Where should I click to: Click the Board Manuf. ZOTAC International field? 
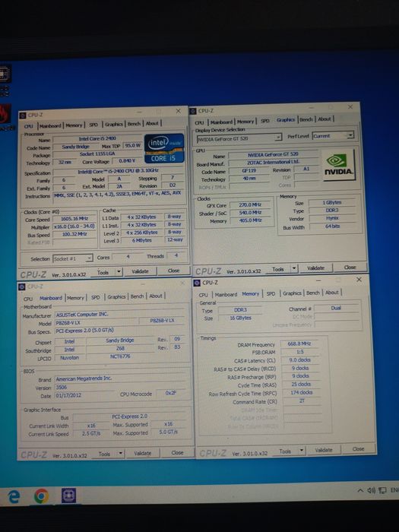click(x=273, y=163)
